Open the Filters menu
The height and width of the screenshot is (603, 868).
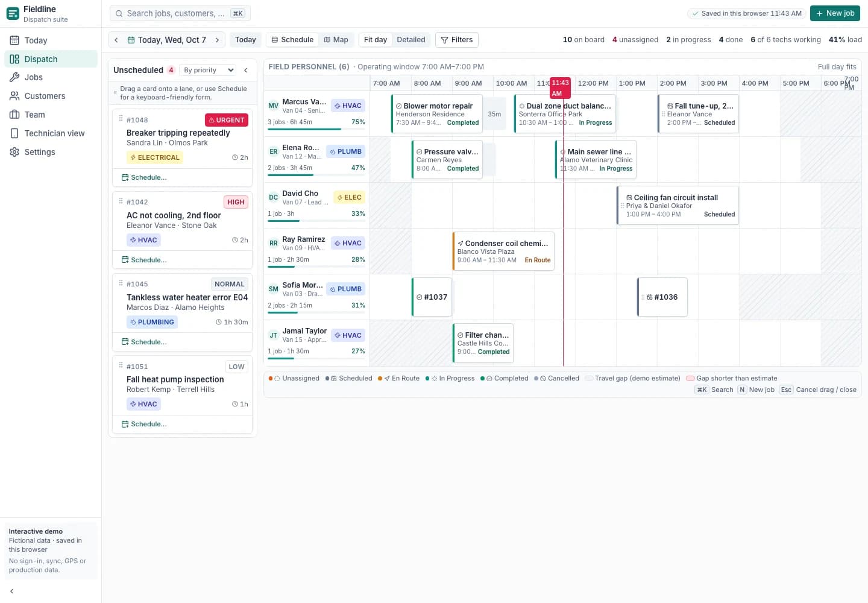(456, 40)
